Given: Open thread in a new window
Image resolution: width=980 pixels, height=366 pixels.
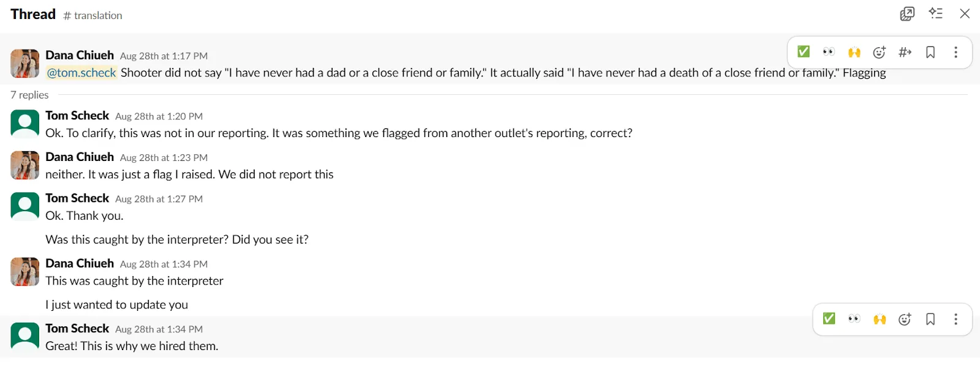Looking at the screenshot, I should [x=907, y=14].
